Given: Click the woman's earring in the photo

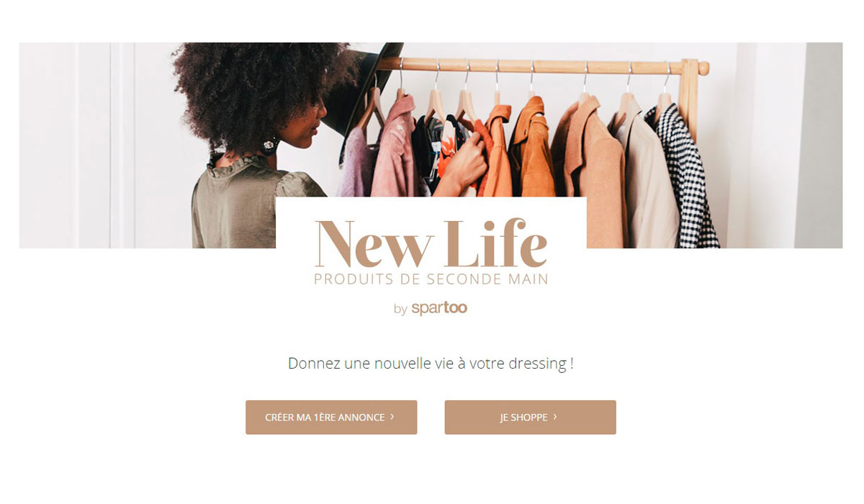Looking at the screenshot, I should (x=269, y=145).
